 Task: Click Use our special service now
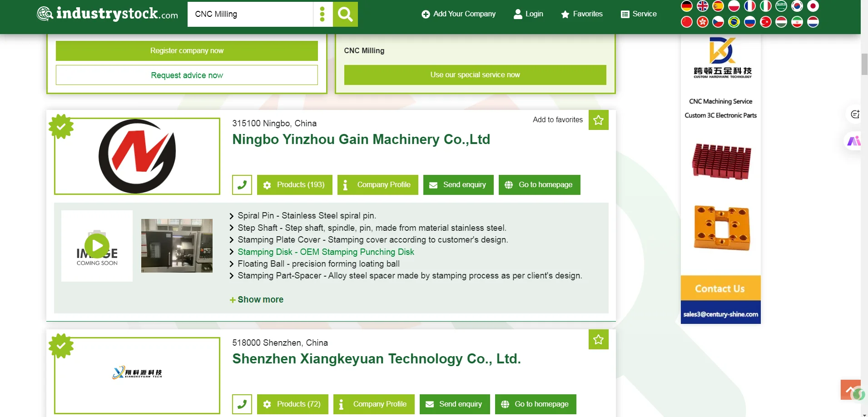point(475,75)
